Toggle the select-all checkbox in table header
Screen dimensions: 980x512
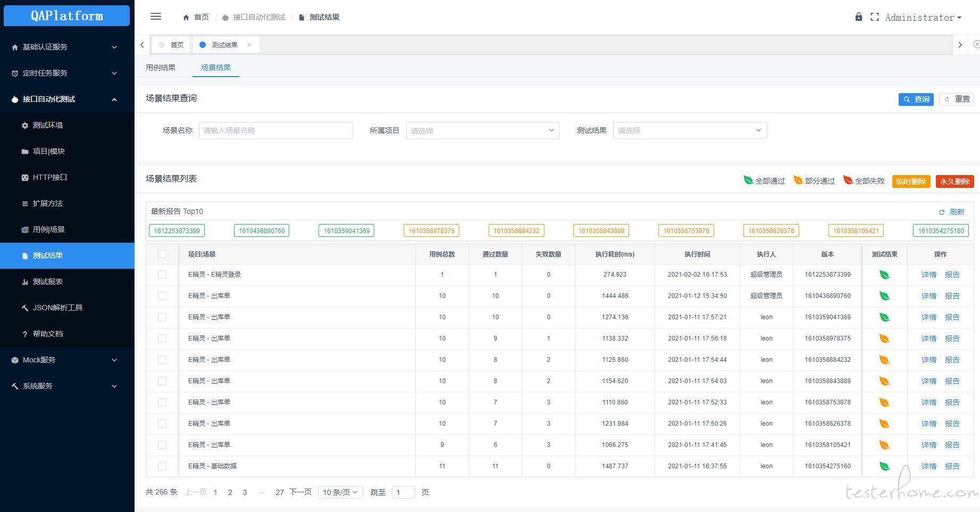(162, 254)
